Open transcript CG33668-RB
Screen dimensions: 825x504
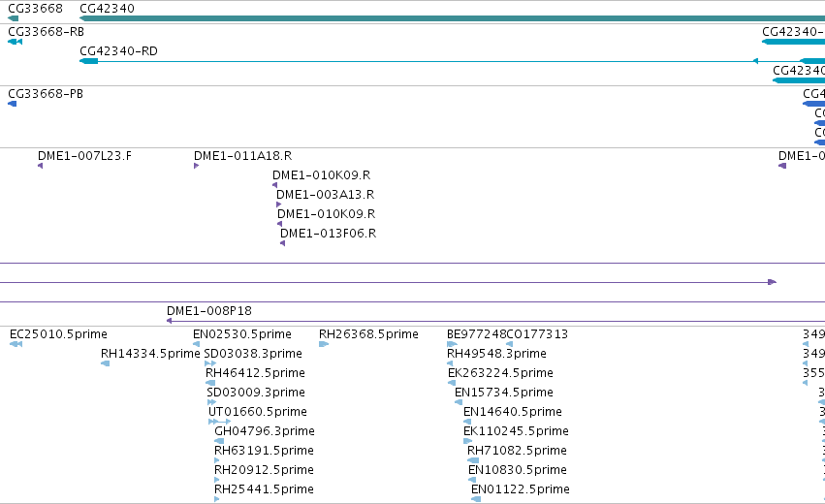[x=46, y=32]
